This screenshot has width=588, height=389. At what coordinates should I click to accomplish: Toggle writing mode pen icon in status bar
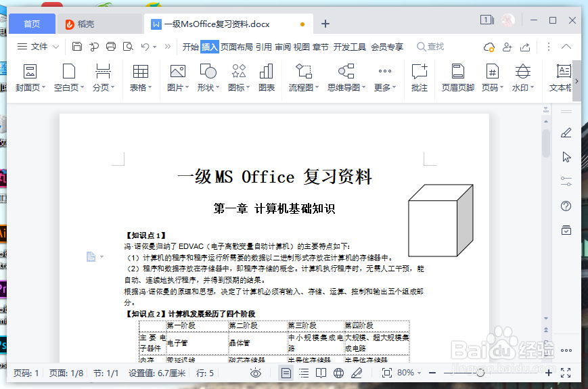[357, 373]
